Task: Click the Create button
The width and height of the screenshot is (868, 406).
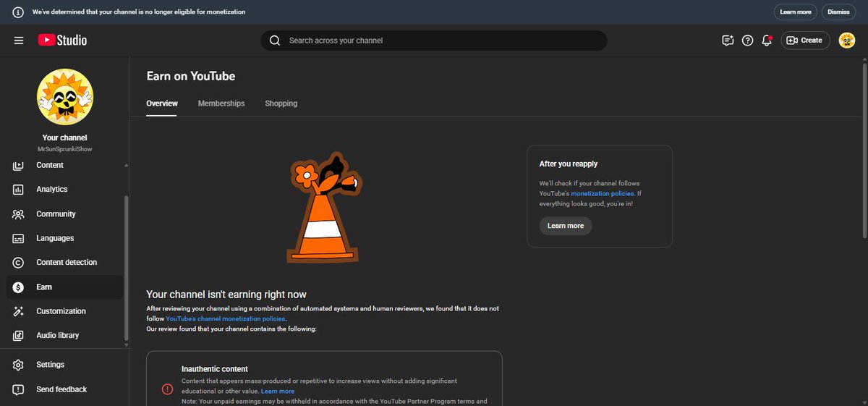Action: point(805,41)
